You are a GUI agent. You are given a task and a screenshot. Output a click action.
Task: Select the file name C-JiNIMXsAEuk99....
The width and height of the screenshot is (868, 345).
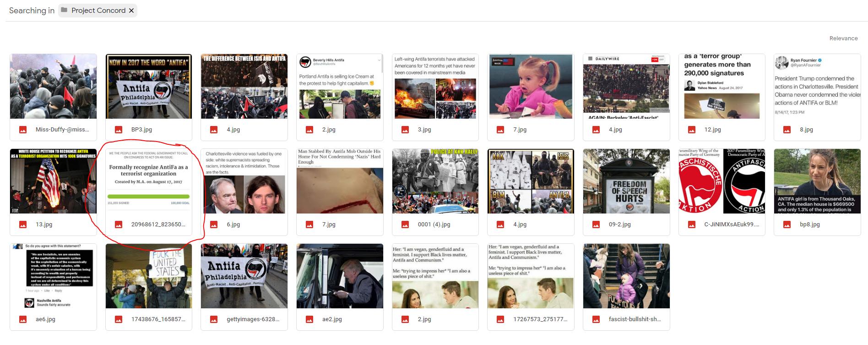pyautogui.click(x=732, y=225)
